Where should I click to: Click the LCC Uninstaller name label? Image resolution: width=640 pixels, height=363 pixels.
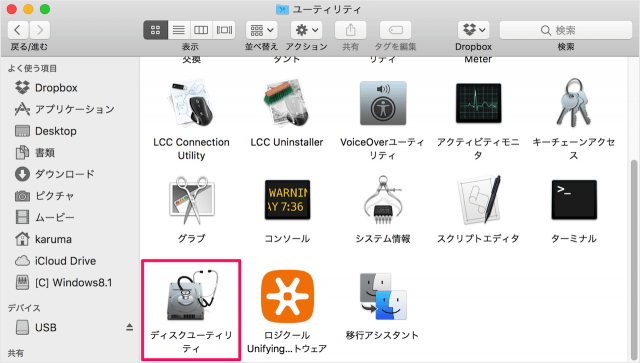[x=287, y=142]
